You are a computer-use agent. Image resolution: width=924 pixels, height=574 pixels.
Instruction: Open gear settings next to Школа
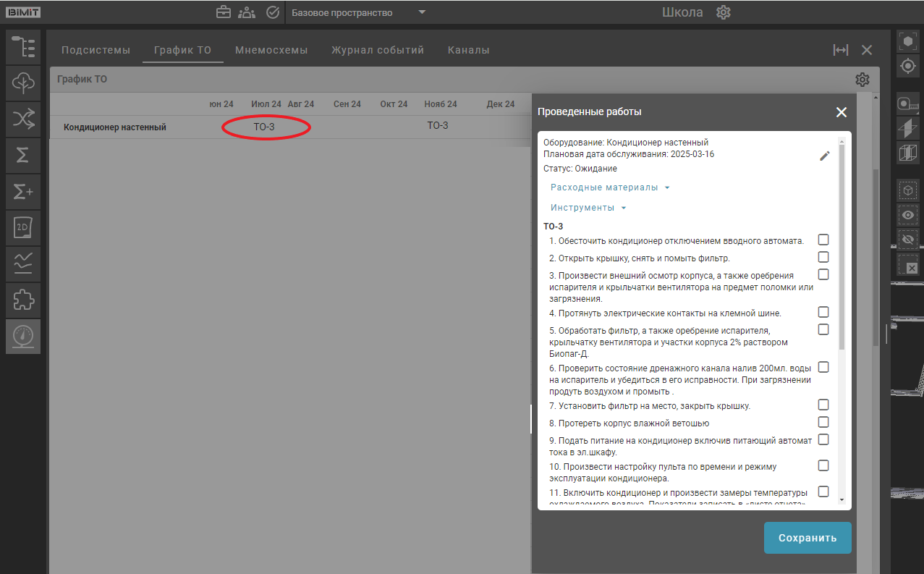[723, 12]
